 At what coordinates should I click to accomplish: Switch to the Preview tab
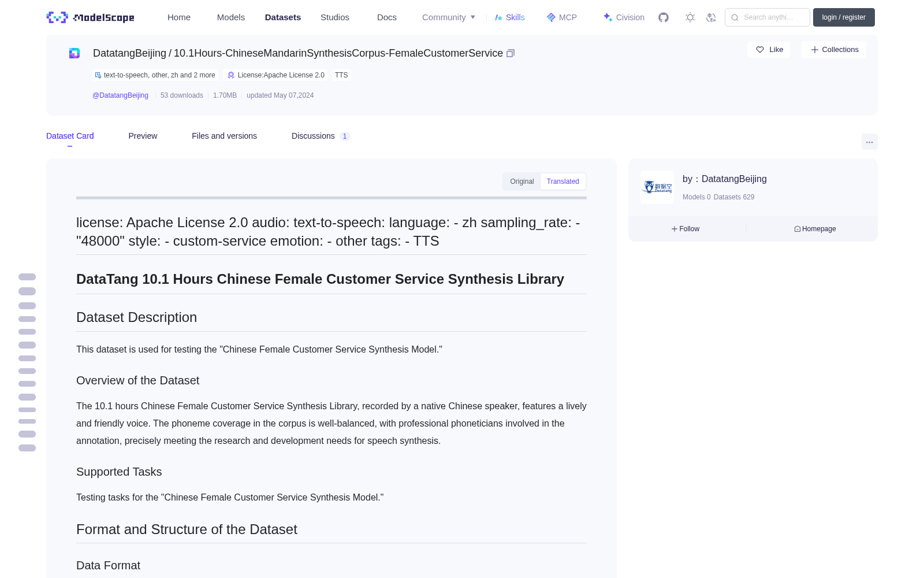point(143,136)
